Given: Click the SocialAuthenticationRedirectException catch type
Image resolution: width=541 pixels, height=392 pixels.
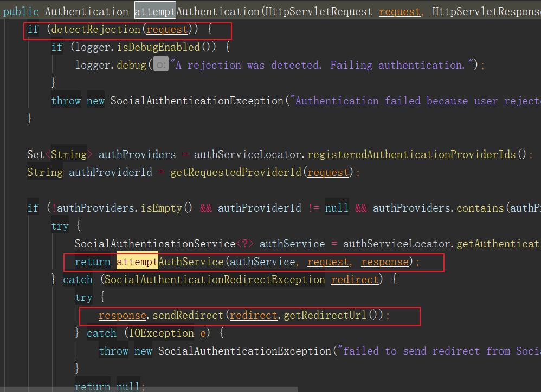Looking at the screenshot, I should click(215, 280).
